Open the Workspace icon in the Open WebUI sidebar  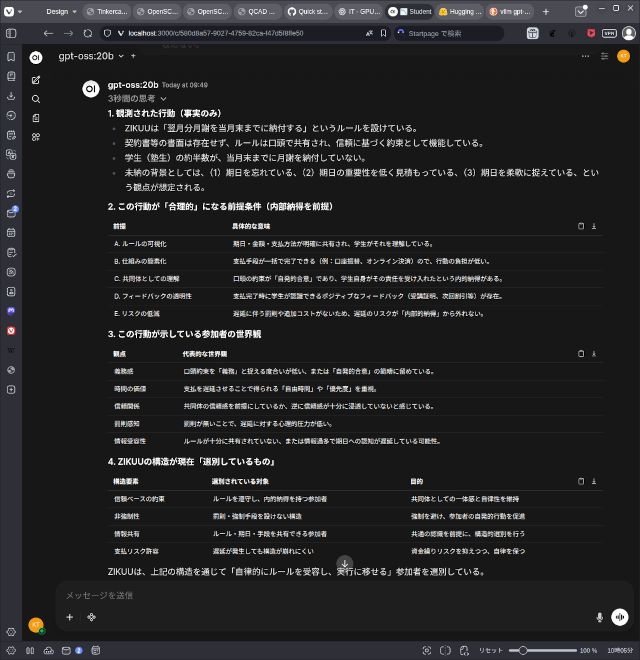click(x=36, y=137)
